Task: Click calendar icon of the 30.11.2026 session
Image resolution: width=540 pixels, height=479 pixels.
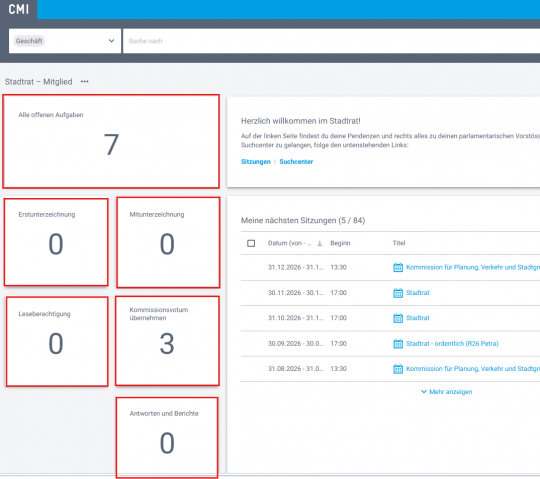Action: coord(398,293)
